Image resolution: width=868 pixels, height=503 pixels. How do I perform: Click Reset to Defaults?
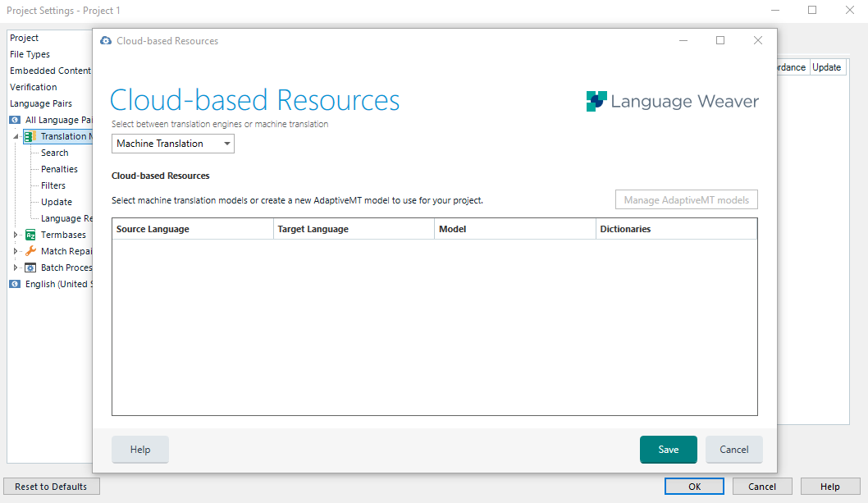point(51,486)
